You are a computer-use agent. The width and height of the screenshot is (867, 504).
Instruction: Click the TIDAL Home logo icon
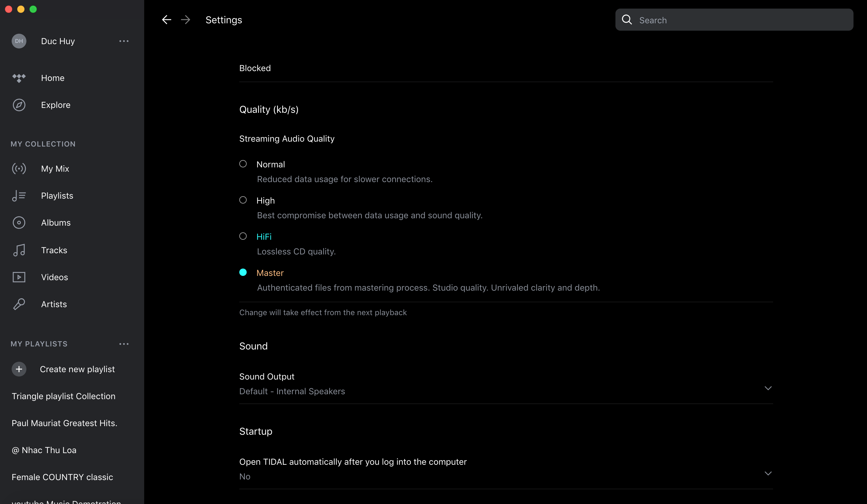pyautogui.click(x=19, y=78)
